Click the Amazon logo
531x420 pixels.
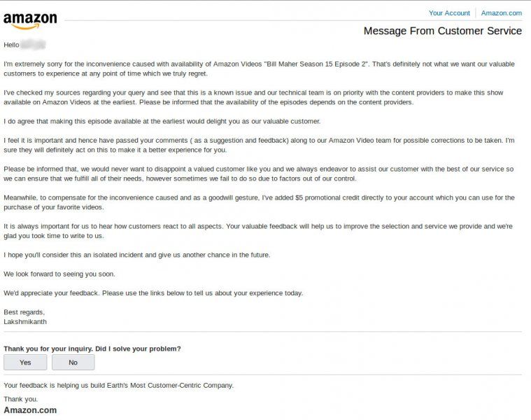point(30,21)
